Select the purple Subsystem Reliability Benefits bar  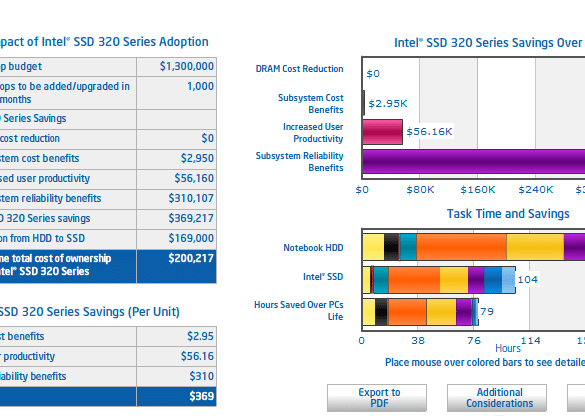click(474, 161)
